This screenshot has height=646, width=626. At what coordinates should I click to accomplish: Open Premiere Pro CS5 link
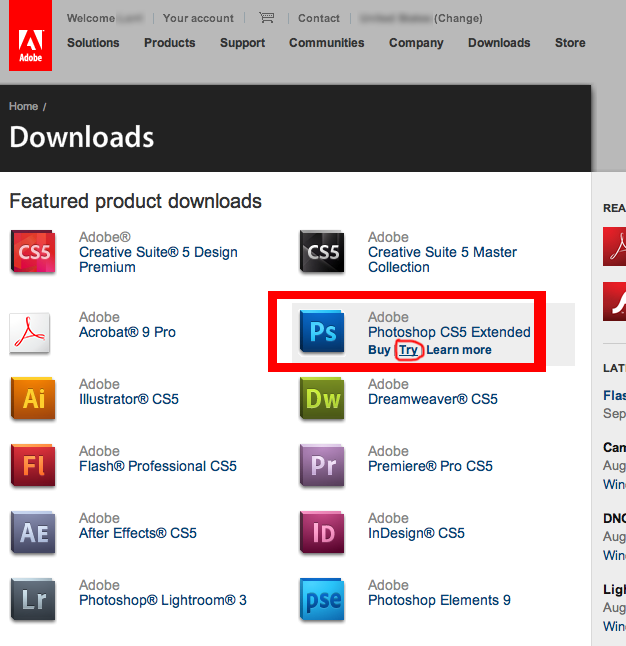click(x=430, y=466)
